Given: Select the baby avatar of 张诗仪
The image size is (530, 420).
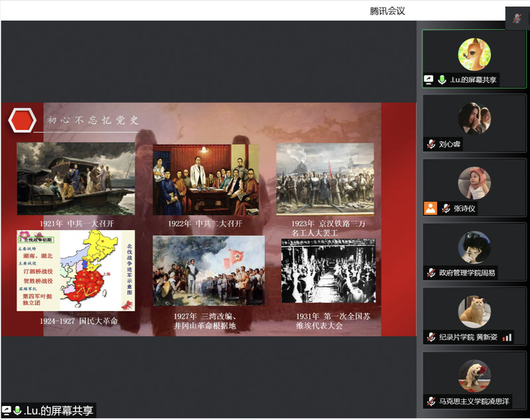Looking at the screenshot, I should 474,183.
